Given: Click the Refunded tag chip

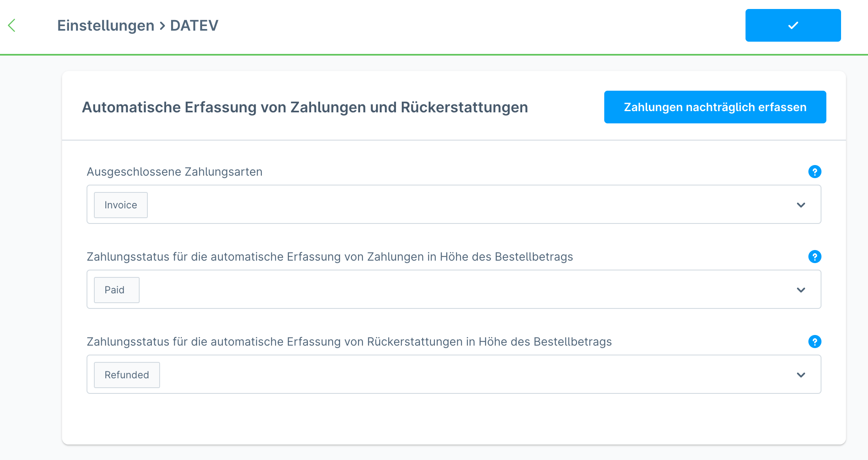Looking at the screenshot, I should (127, 375).
